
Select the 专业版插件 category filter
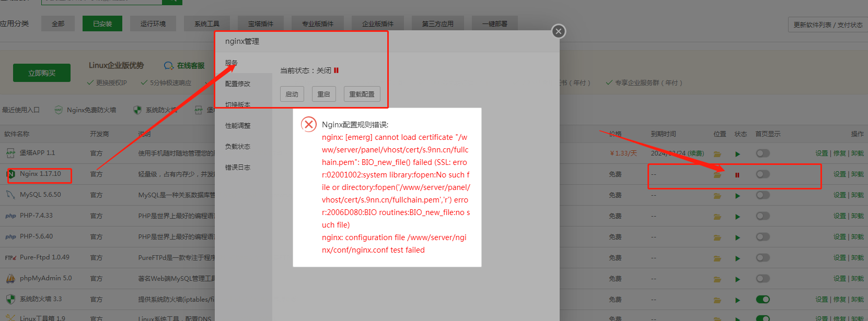pyautogui.click(x=318, y=23)
